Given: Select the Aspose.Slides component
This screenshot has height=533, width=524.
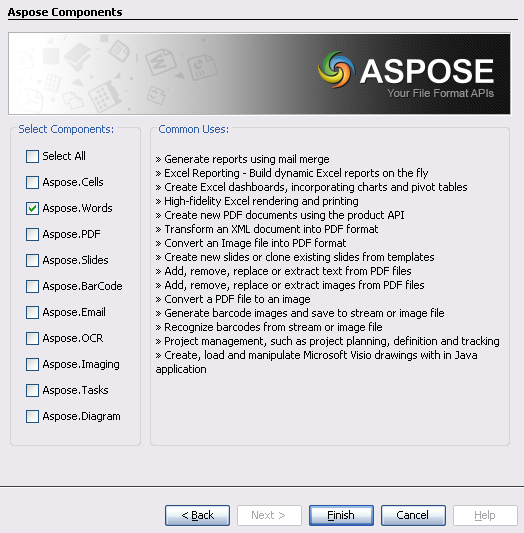Looking at the screenshot, I should [32, 260].
